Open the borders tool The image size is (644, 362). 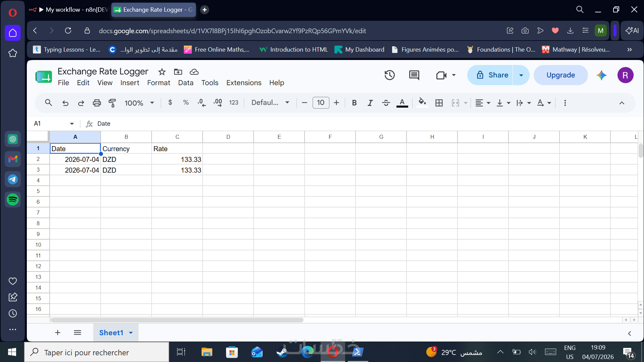(439, 103)
